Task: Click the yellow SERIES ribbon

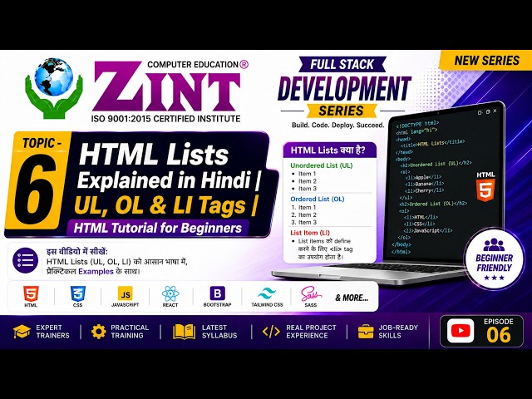Action: coord(342,111)
